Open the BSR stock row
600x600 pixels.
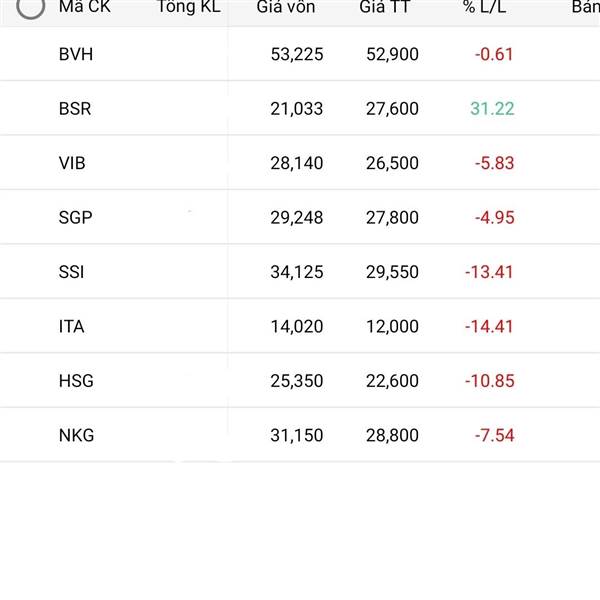click(x=300, y=108)
